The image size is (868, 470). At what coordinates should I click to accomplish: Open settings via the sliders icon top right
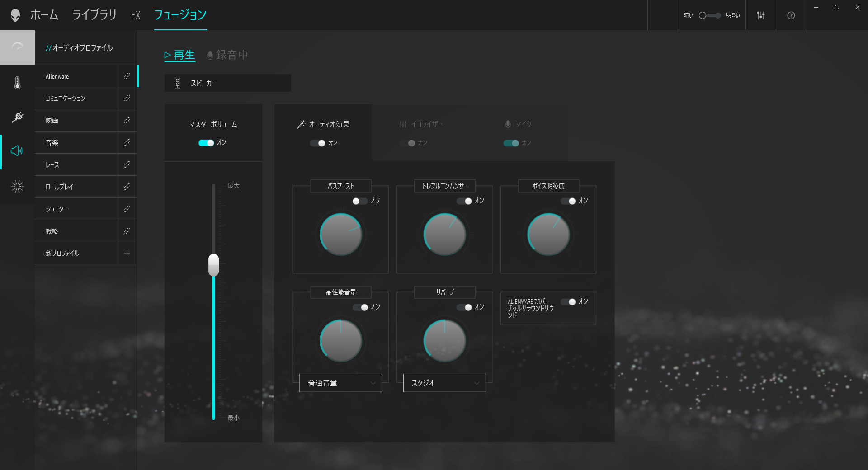pyautogui.click(x=761, y=15)
